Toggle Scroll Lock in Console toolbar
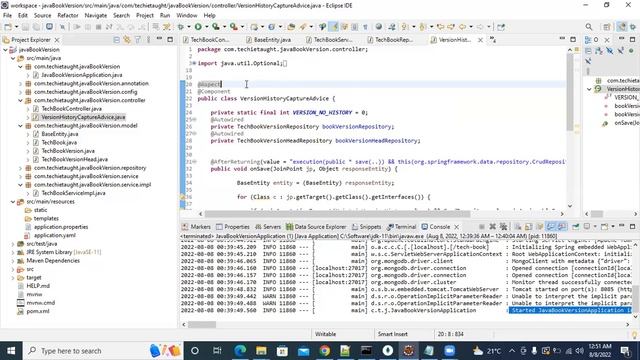This screenshot has width=640, height=360. [529, 227]
